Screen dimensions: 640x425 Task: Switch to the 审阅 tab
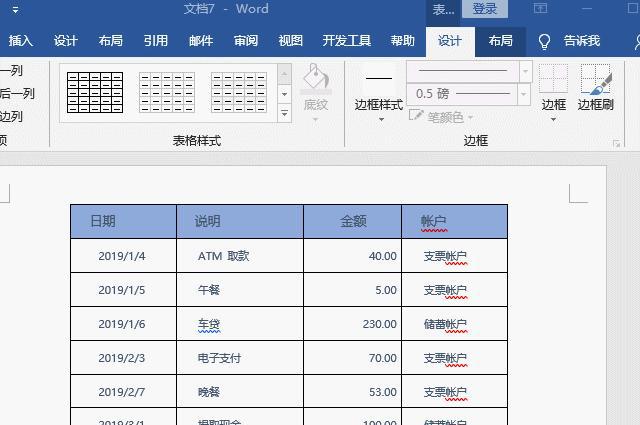coord(246,41)
